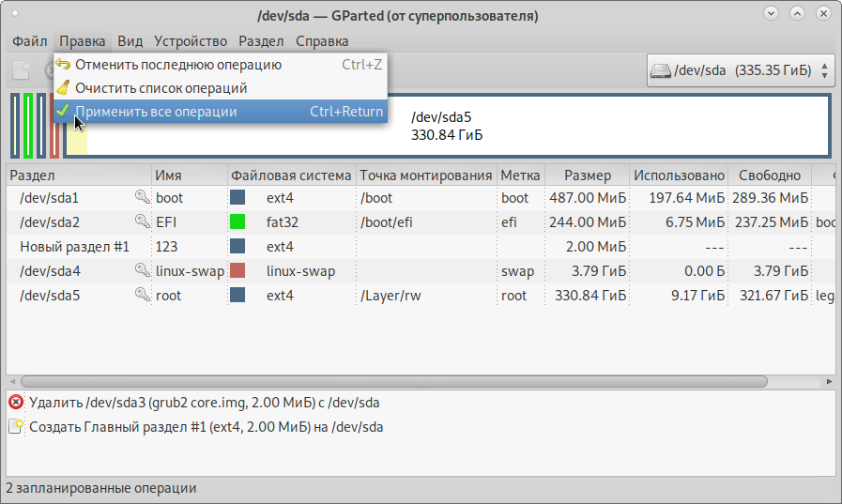
Task: Choose Применить все операции menu entry
Action: click(x=221, y=112)
